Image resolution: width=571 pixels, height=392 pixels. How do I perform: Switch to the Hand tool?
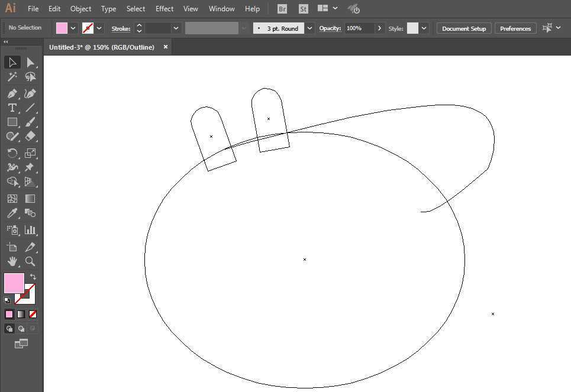(x=12, y=261)
